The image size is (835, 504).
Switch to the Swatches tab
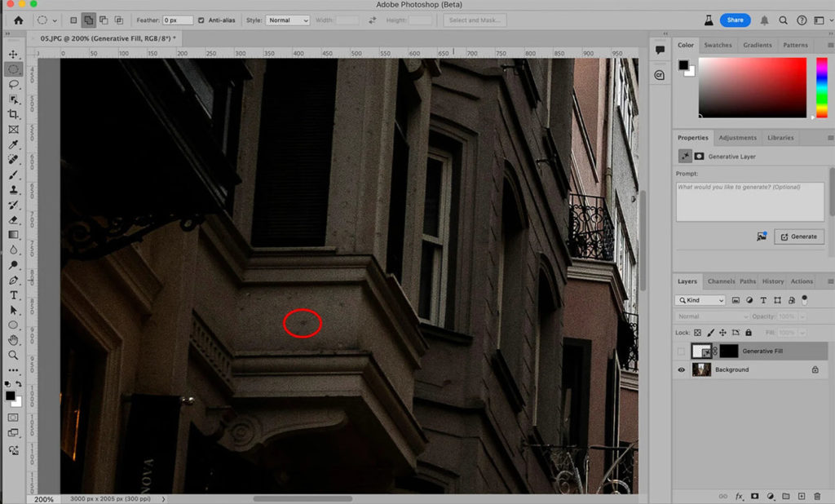pyautogui.click(x=718, y=45)
